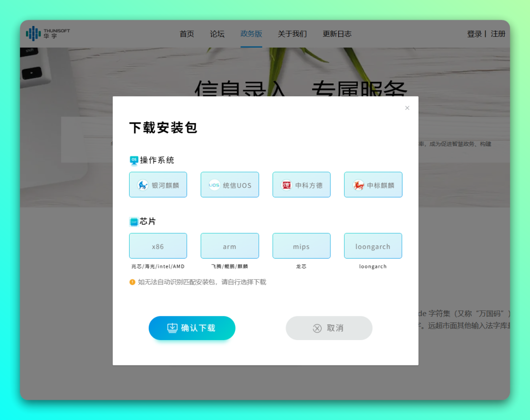
Task: Click the Thunisoft logo in the header
Action: tap(47, 33)
